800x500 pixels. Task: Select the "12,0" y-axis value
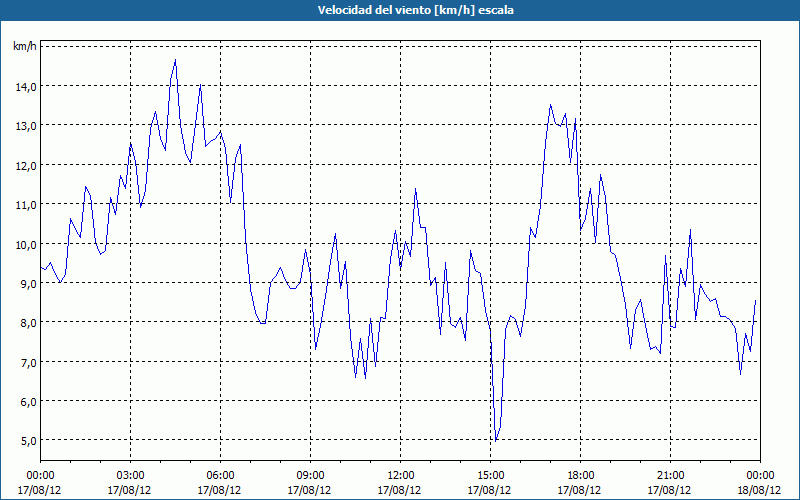tap(26, 165)
